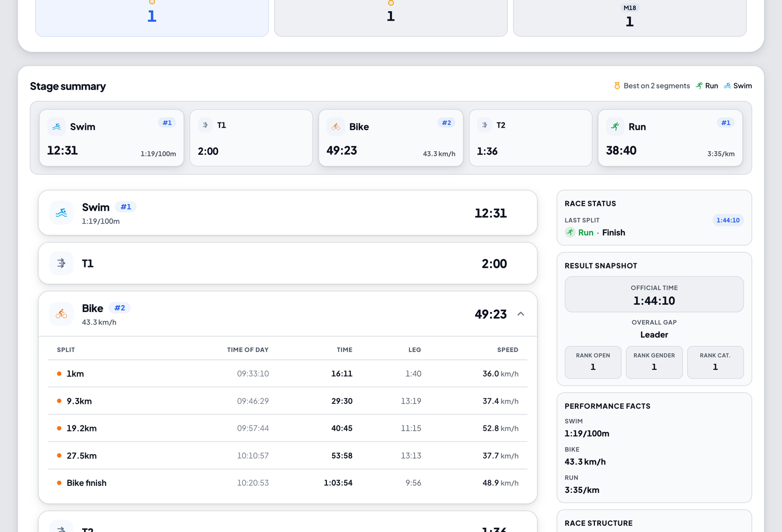Click the blue swim icon in legend

point(727,86)
